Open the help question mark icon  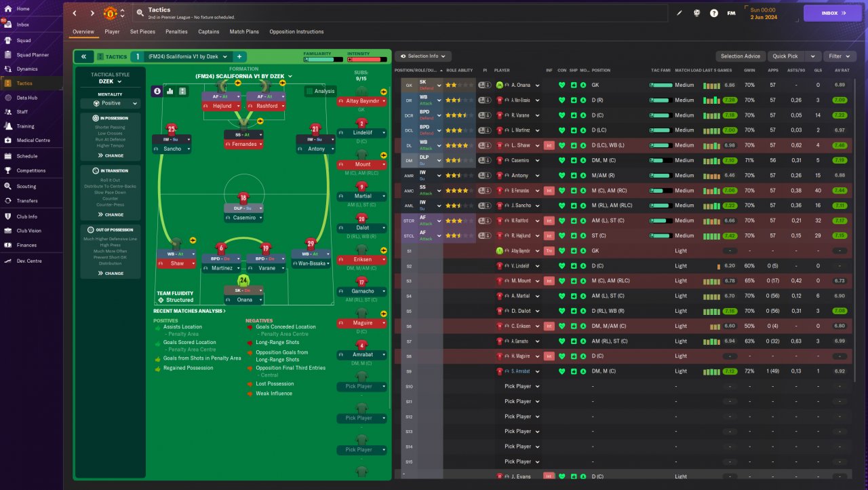(714, 13)
